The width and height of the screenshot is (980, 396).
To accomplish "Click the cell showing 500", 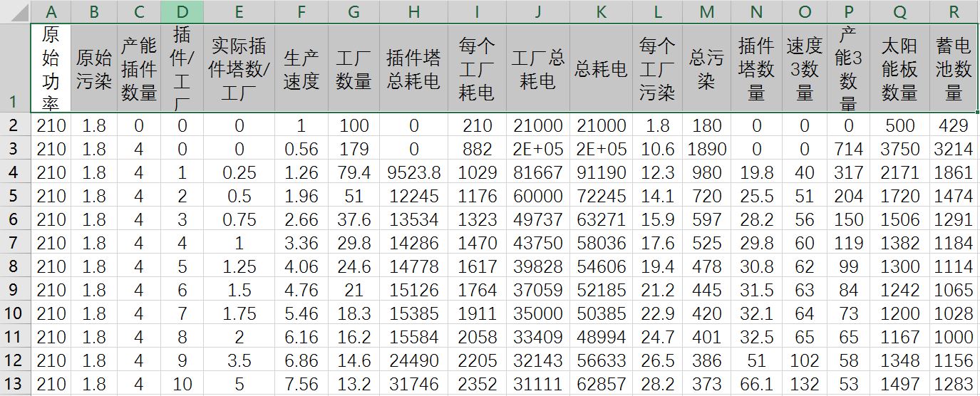I will tap(899, 125).
